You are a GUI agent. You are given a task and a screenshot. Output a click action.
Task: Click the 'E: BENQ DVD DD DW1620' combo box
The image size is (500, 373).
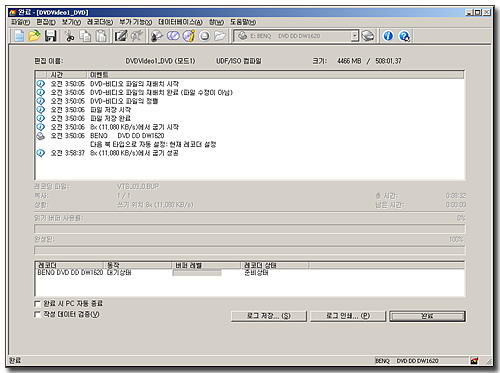click(x=296, y=36)
